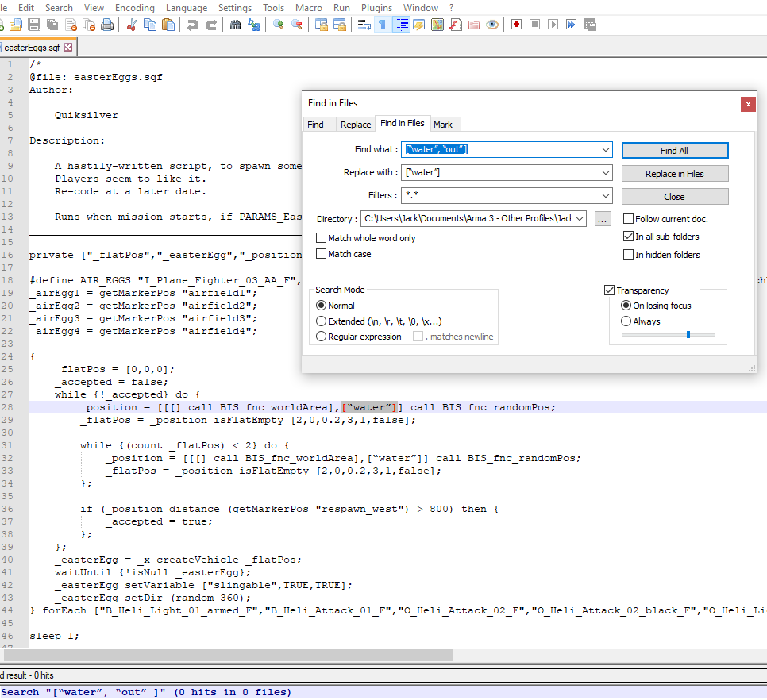The image size is (767, 700).
Task: Click the Replace in Files button
Action: pyautogui.click(x=675, y=174)
